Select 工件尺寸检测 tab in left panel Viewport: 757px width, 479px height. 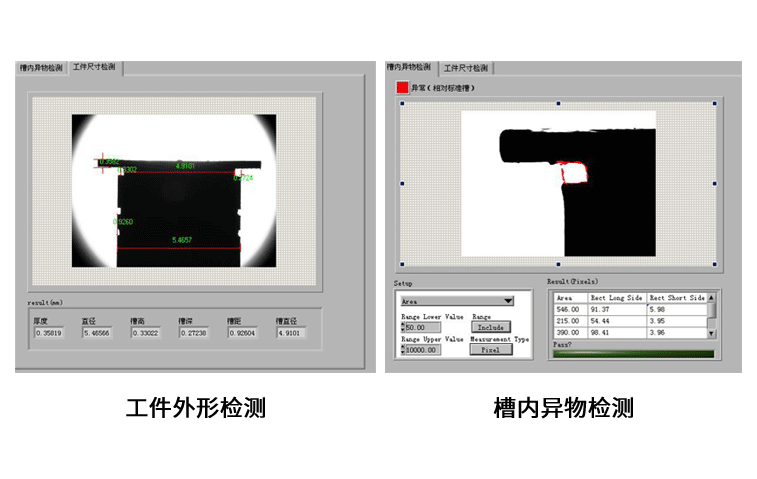point(95,67)
